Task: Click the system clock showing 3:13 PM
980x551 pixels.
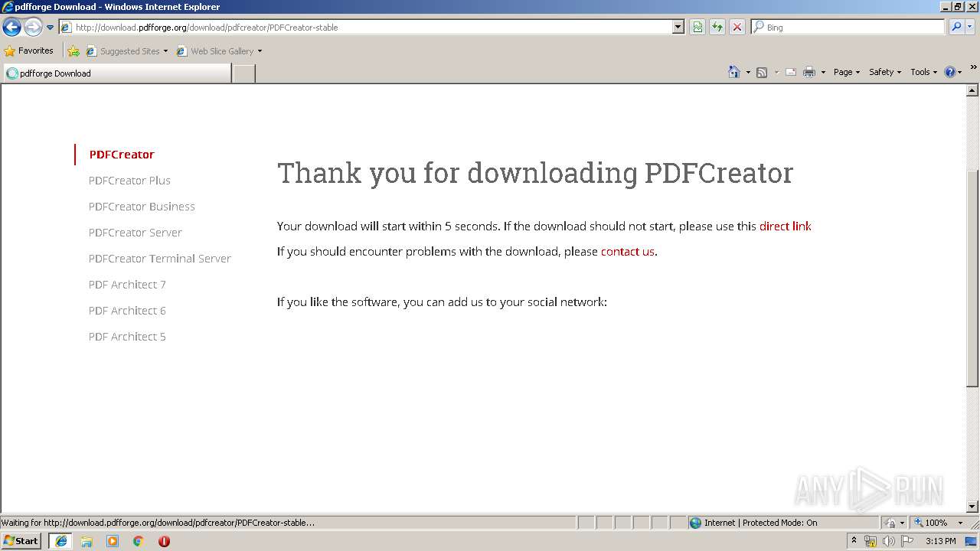Action: click(940, 541)
